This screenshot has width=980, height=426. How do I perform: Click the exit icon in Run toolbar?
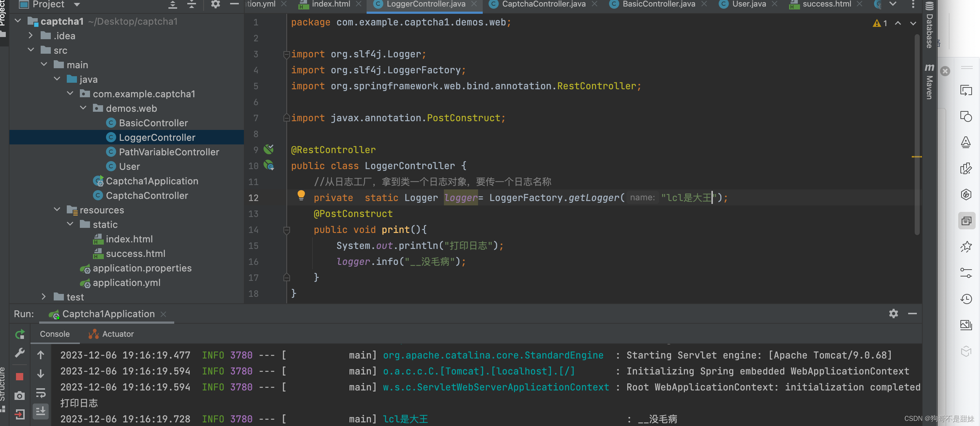pos(20,414)
